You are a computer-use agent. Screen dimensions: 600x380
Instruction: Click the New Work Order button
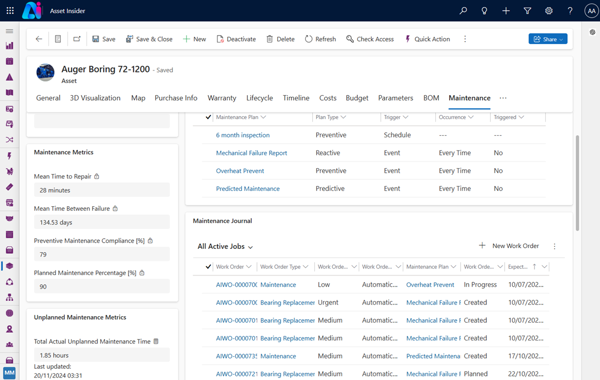pyautogui.click(x=509, y=246)
